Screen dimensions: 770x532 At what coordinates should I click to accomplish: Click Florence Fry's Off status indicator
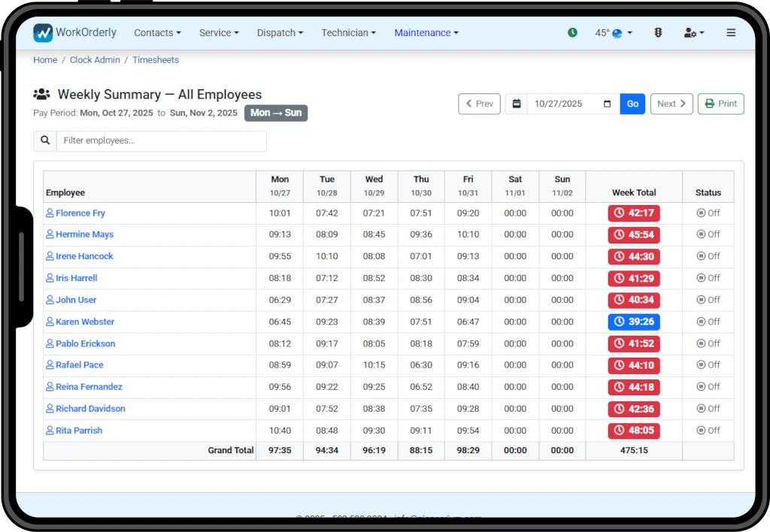coord(708,213)
